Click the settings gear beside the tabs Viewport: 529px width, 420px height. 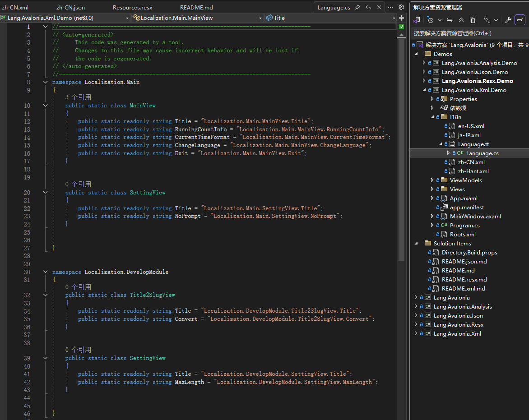coord(401,7)
